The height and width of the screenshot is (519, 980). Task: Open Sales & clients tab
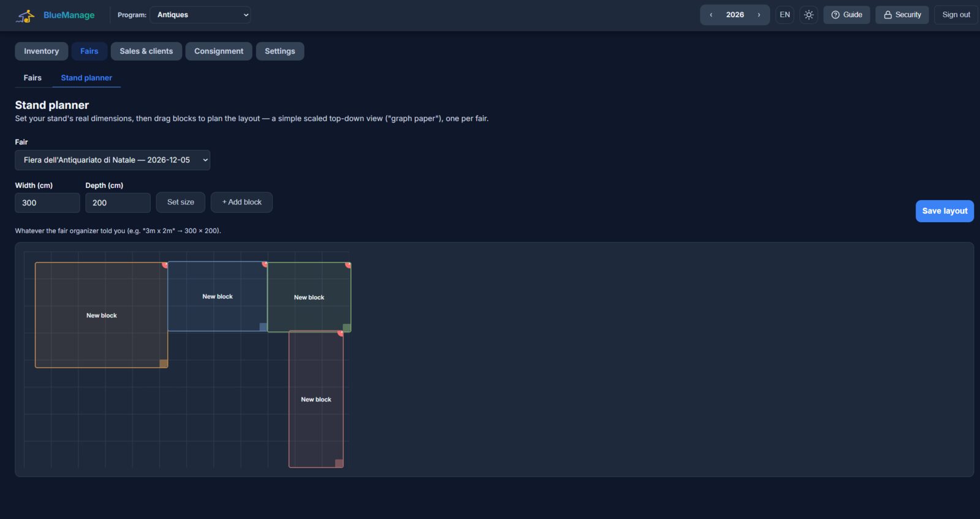pyautogui.click(x=146, y=51)
